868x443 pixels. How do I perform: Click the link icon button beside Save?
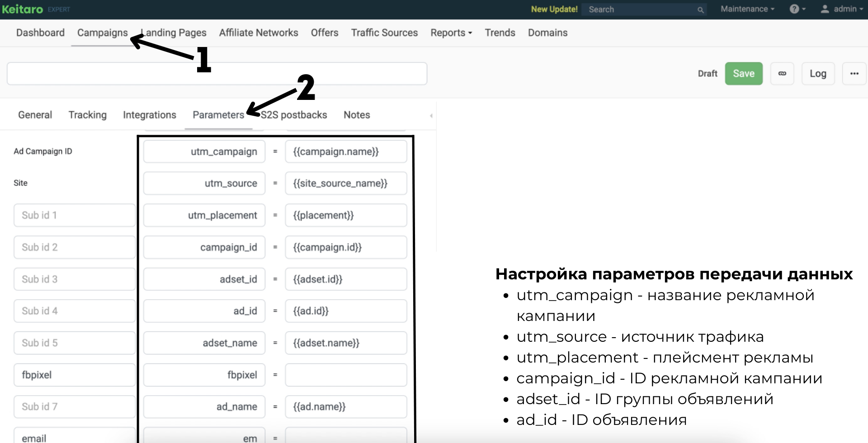[782, 74]
